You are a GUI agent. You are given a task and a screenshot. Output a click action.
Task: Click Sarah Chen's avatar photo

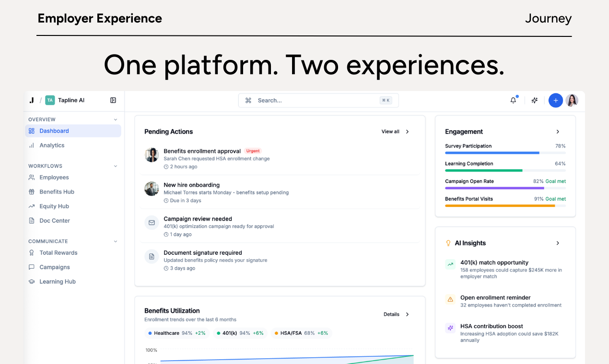[x=152, y=155]
